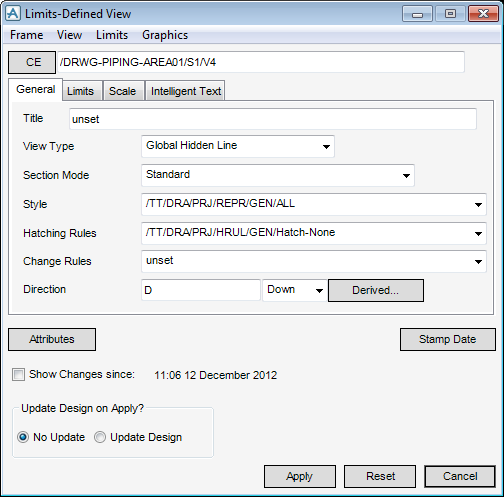Open the Graphics menu

point(165,35)
